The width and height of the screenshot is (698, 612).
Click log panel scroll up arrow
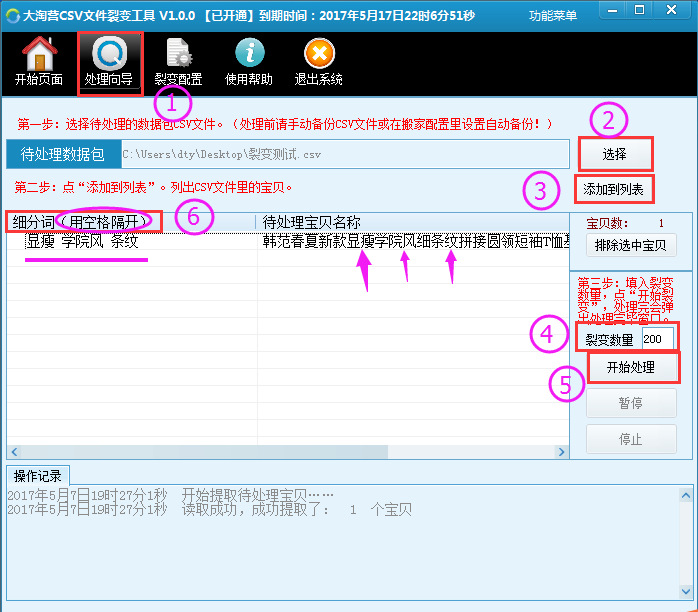point(686,495)
